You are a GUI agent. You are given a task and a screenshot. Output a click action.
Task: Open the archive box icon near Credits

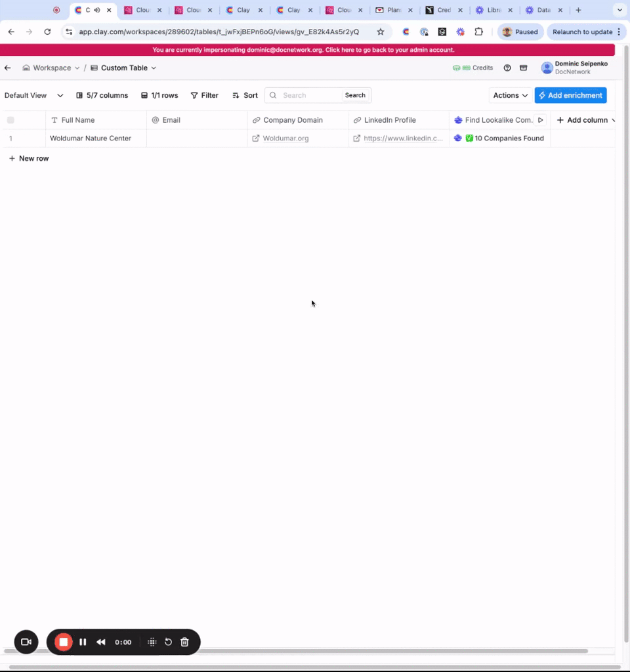(x=523, y=68)
